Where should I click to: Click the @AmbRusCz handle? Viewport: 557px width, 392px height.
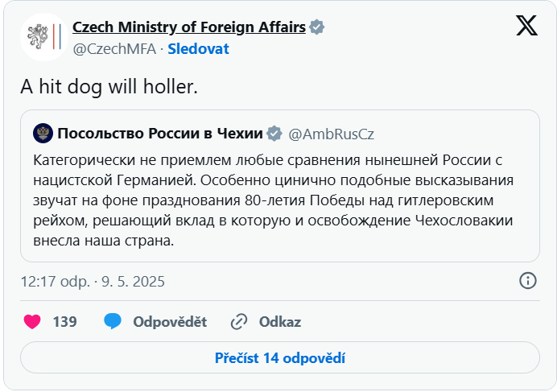click(x=331, y=134)
